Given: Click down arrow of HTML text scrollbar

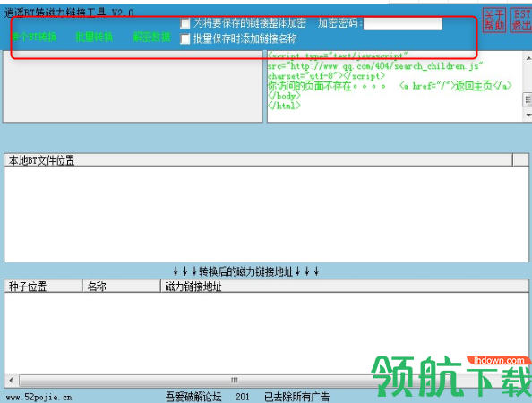Looking at the screenshot, I should coord(528,116).
